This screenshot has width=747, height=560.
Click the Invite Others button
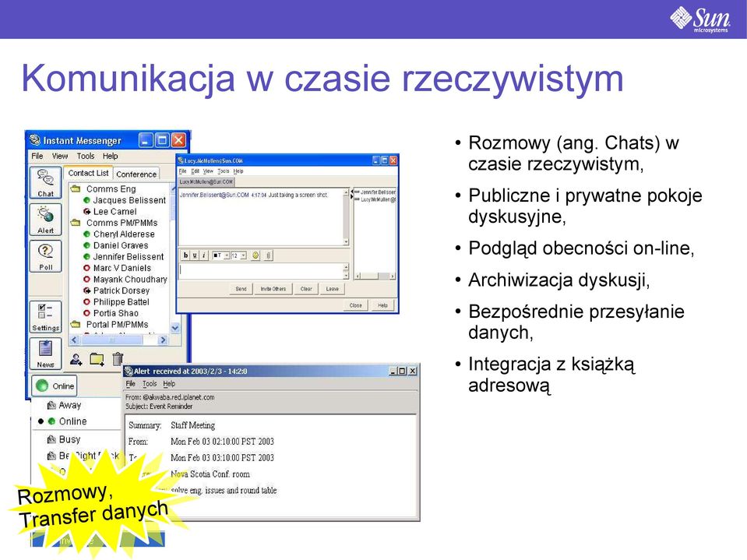click(x=273, y=289)
